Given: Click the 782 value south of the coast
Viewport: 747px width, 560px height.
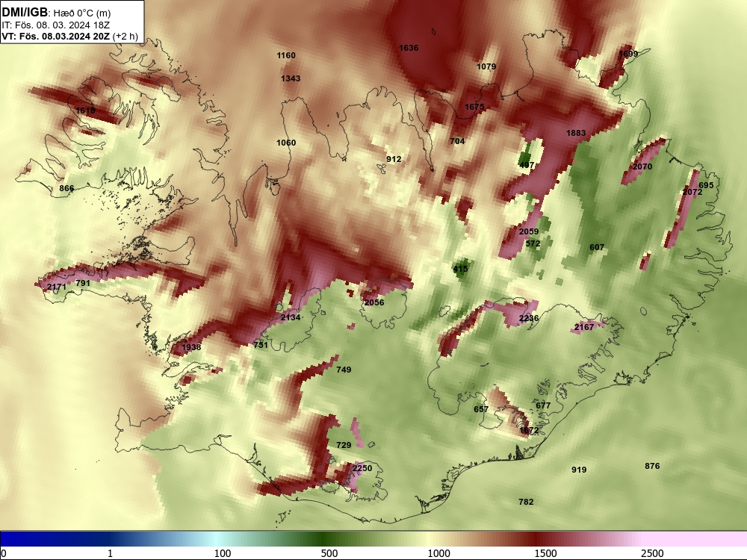Looking at the screenshot, I should (526, 502).
